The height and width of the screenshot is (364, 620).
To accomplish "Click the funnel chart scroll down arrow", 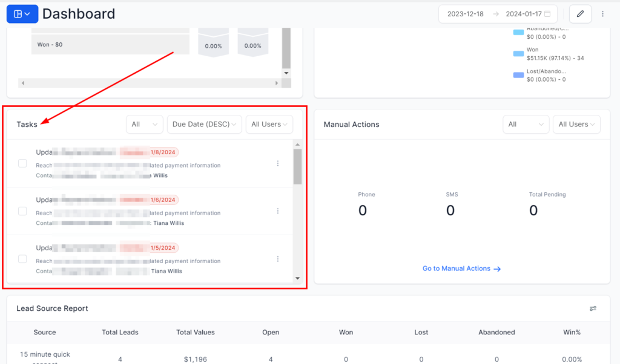I will [x=286, y=73].
